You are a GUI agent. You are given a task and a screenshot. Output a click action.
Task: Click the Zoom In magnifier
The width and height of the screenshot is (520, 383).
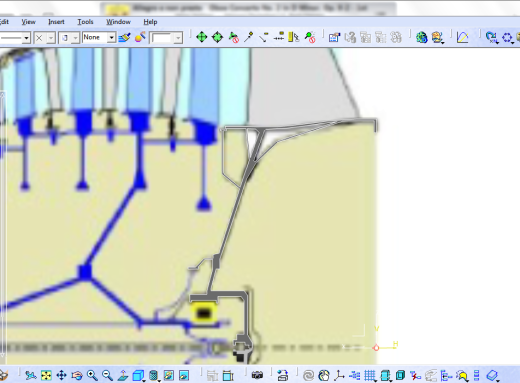[x=92, y=375]
